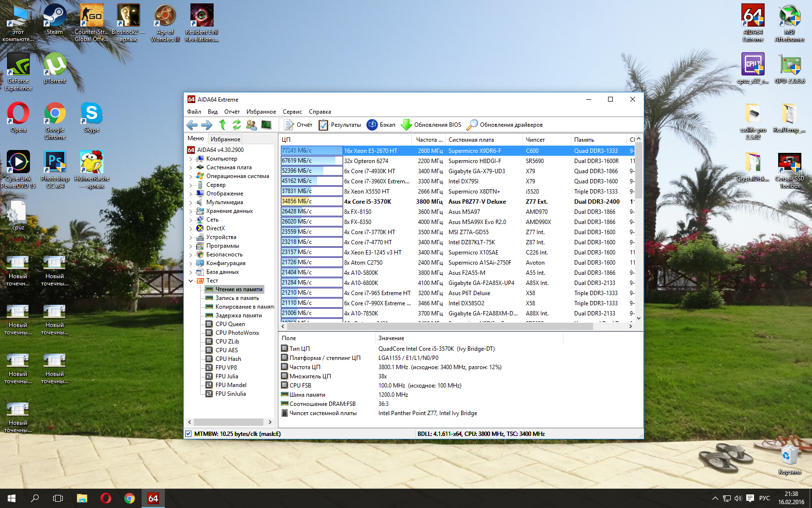Click the Forward arrow in AIDA64 toolbar
812x508 pixels.
pos(207,125)
